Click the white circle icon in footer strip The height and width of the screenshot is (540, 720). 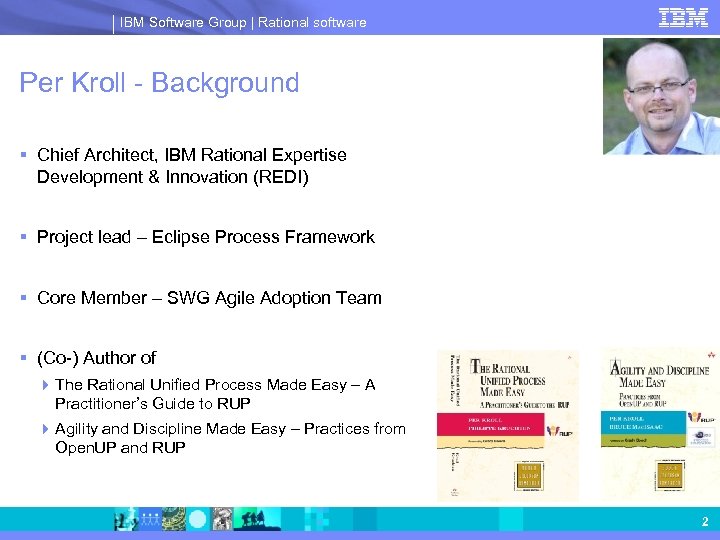pos(198,519)
